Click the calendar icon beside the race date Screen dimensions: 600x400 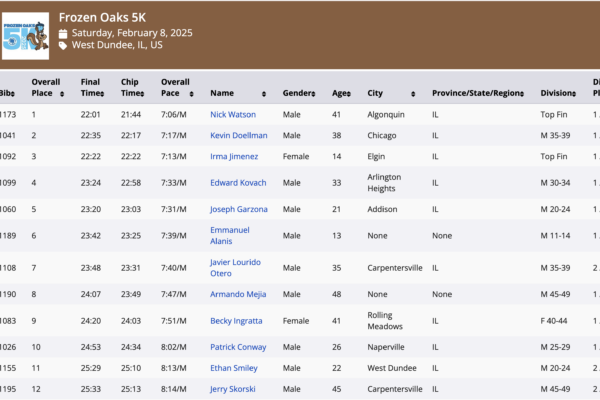tap(63, 33)
